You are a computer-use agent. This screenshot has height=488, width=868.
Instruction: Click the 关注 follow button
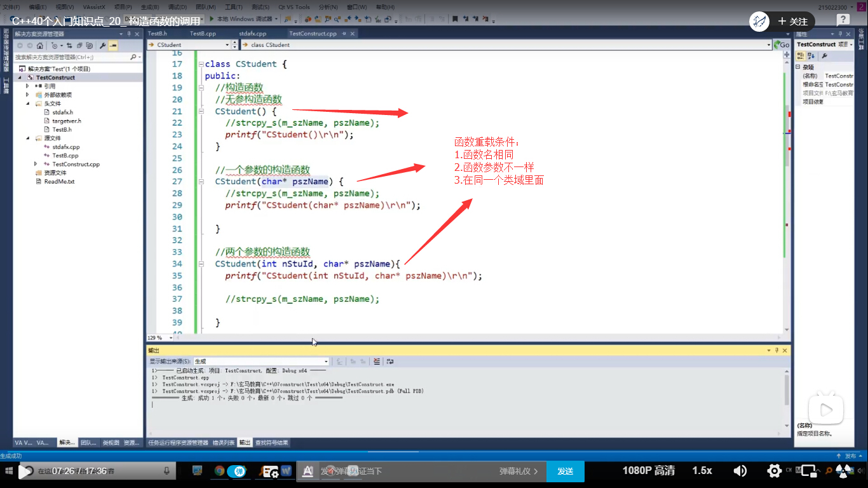[792, 22]
